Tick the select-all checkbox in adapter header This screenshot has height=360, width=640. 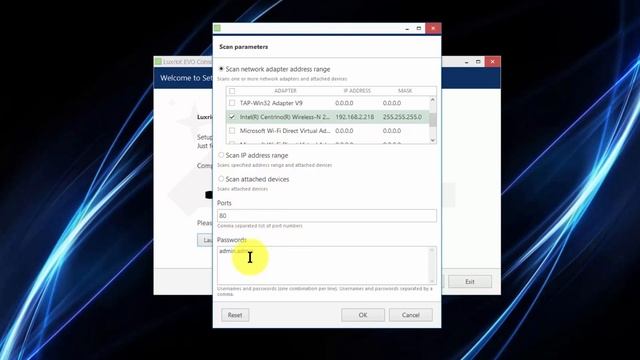232,91
